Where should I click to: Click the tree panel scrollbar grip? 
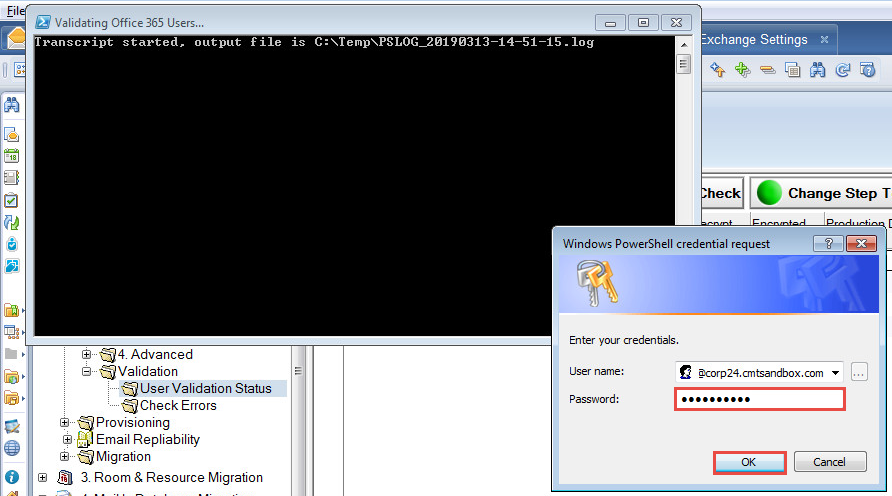(x=298, y=371)
